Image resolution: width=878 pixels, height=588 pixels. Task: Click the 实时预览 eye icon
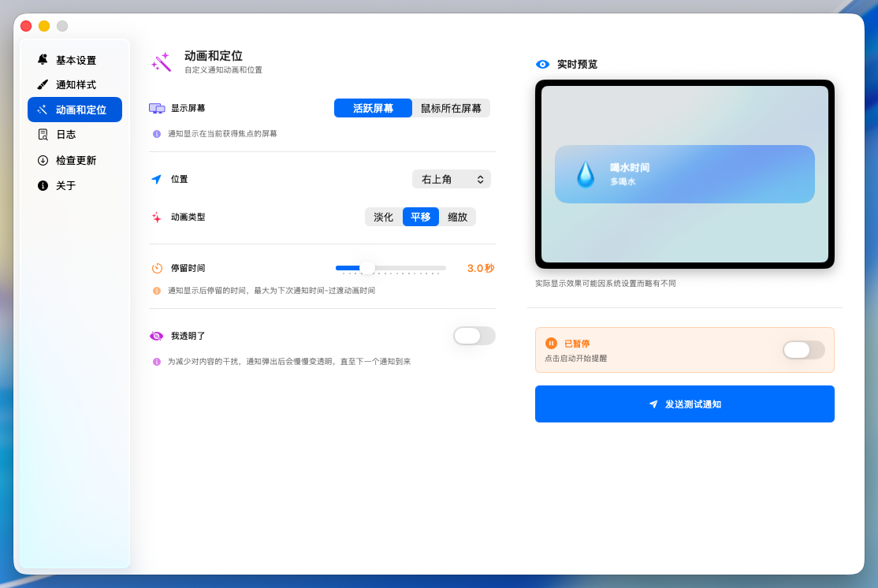[x=541, y=65]
